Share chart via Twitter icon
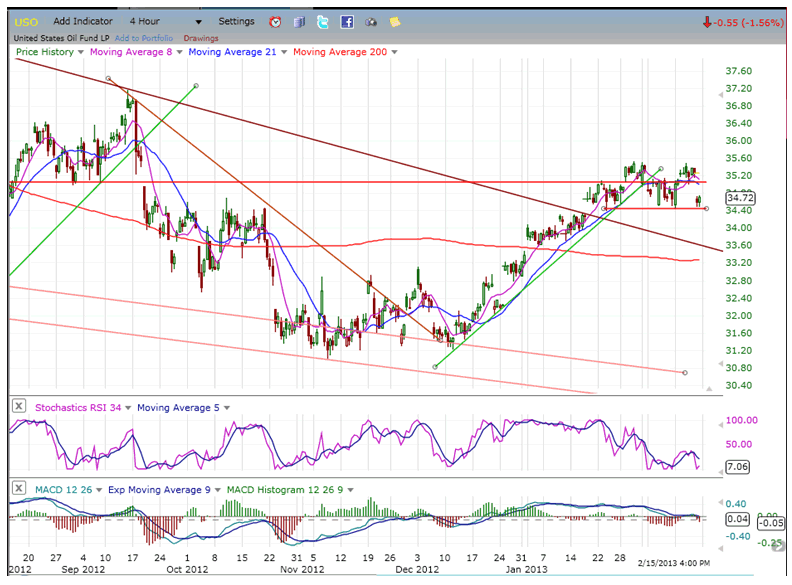Screen dimensions: 792x585 coord(323,21)
